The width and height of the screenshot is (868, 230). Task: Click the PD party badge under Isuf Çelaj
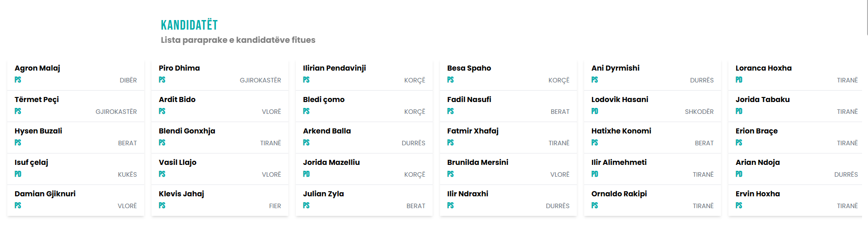pyautogui.click(x=18, y=174)
